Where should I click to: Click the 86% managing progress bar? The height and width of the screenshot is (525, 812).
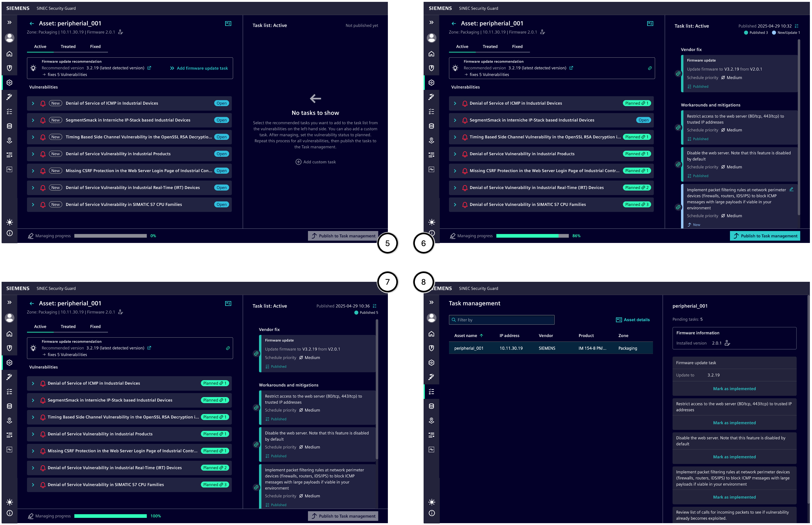[533, 236]
